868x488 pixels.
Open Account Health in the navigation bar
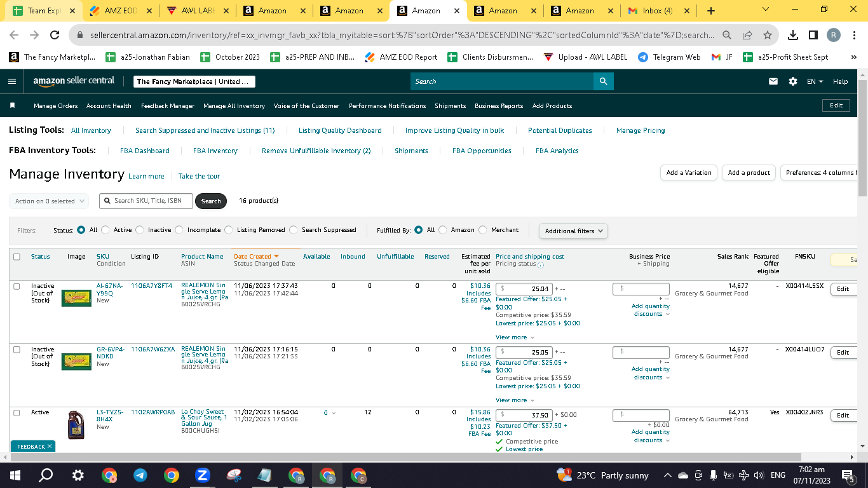(x=109, y=106)
